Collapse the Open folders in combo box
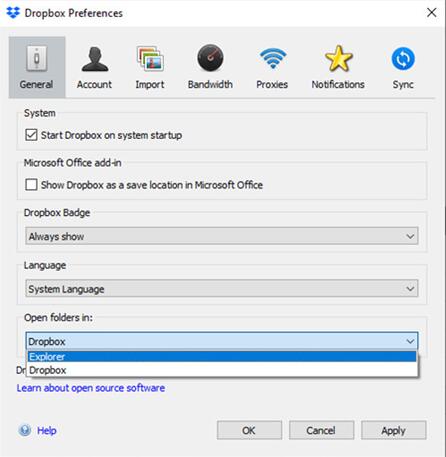This screenshot has height=457, width=446. pyautogui.click(x=222, y=341)
